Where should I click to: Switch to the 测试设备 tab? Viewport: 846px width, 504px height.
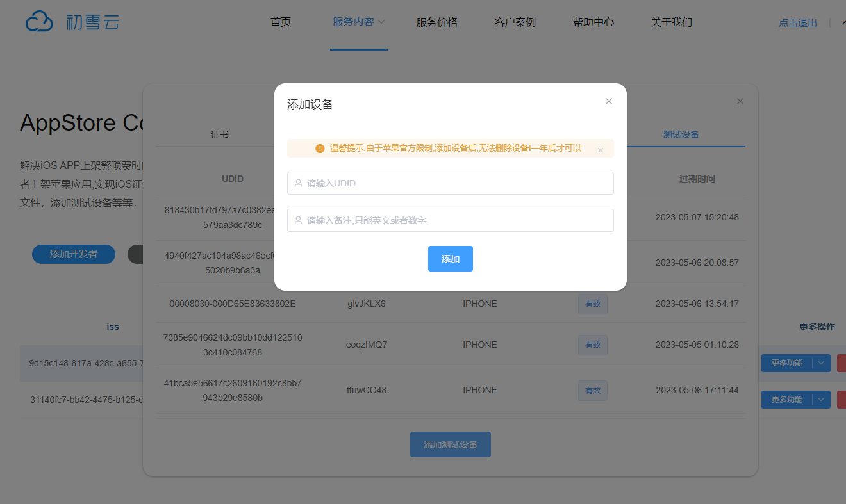[x=681, y=134]
